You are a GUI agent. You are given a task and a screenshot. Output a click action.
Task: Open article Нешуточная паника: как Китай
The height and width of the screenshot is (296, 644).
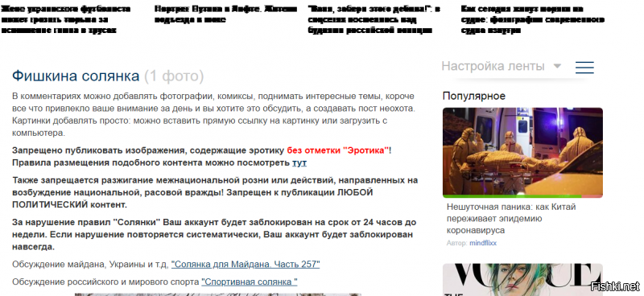pos(511,219)
